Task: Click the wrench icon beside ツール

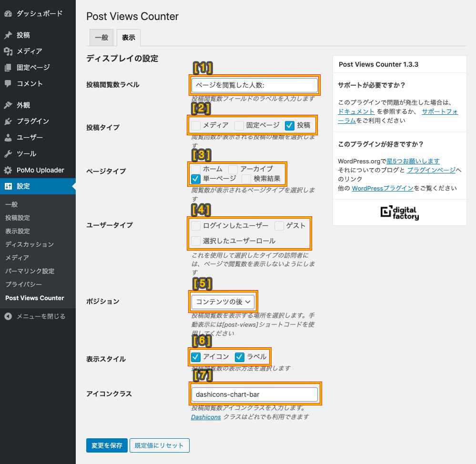Action: coord(8,154)
